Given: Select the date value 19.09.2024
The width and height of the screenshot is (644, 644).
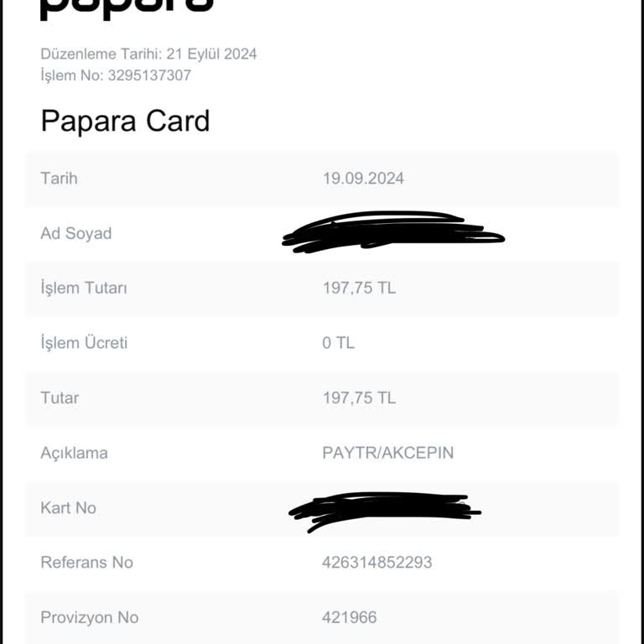Looking at the screenshot, I should tap(363, 178).
